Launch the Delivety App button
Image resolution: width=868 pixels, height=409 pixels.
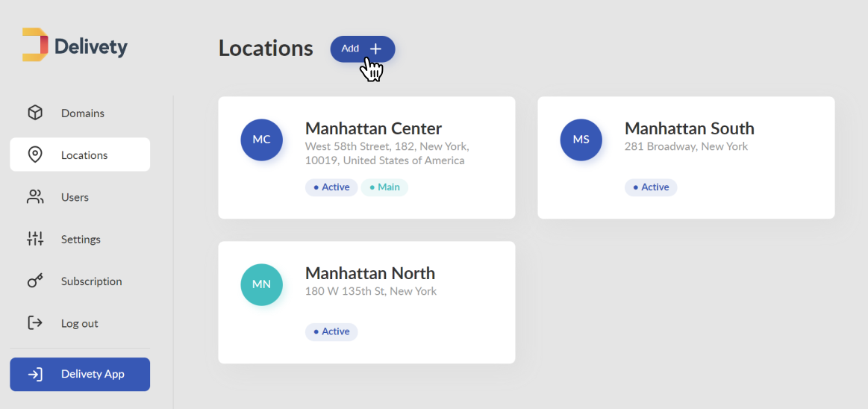pos(80,374)
